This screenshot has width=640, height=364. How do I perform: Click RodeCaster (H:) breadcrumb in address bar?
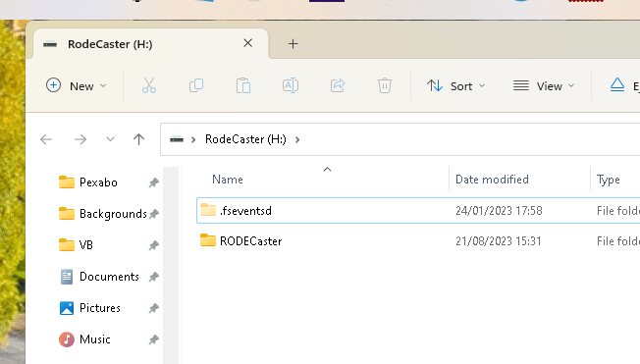(x=245, y=139)
